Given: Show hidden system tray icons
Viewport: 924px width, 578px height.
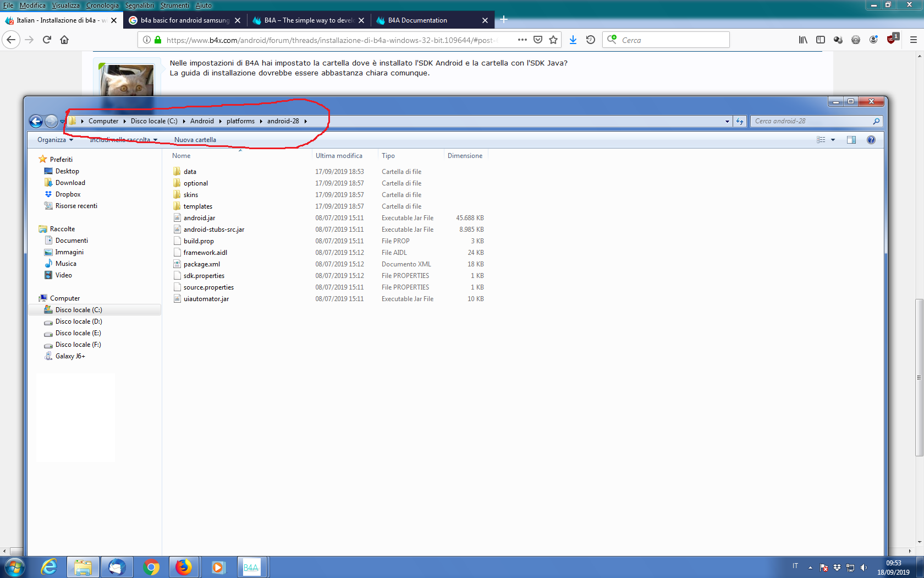Looking at the screenshot, I should click(810, 568).
